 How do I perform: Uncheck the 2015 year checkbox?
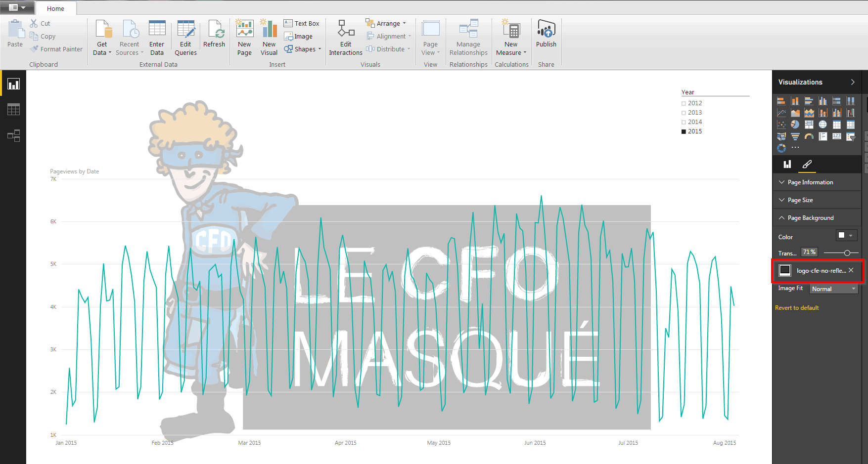click(x=684, y=131)
